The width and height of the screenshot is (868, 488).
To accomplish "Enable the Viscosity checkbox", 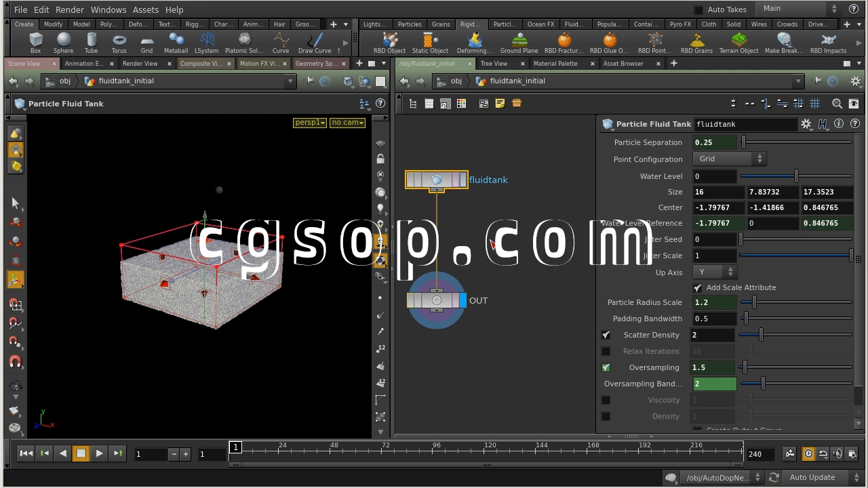I will [x=606, y=400].
